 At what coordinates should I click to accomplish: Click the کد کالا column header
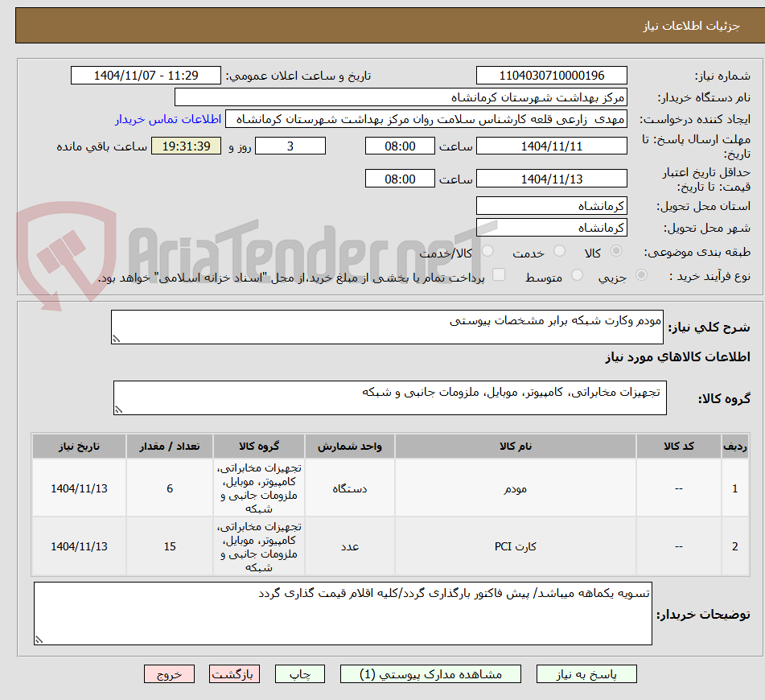[x=679, y=447]
